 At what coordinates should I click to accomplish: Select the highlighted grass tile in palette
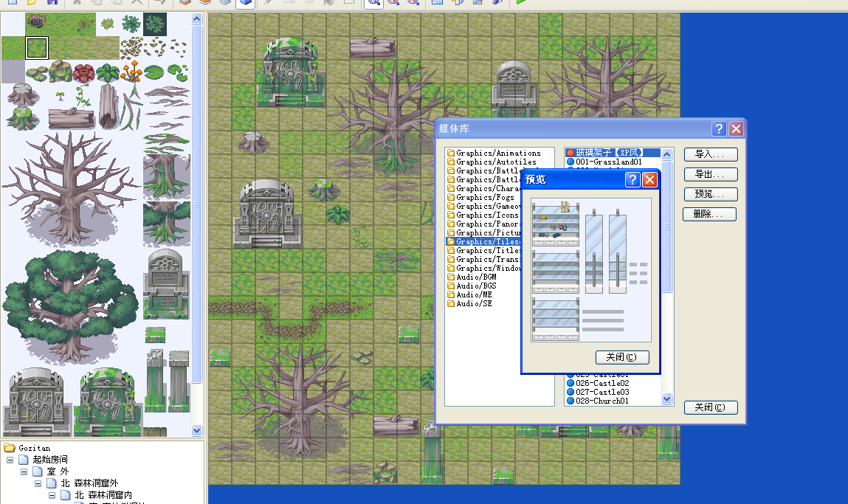click(x=37, y=47)
